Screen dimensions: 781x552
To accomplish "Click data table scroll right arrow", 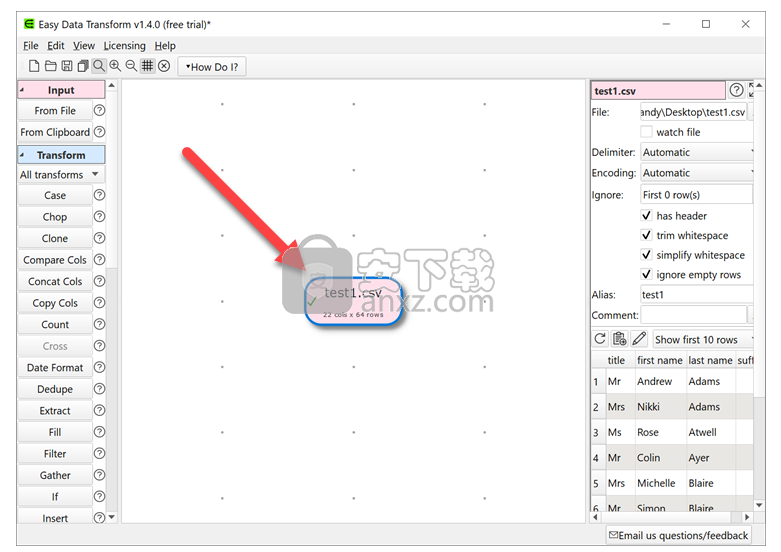I will 747,517.
